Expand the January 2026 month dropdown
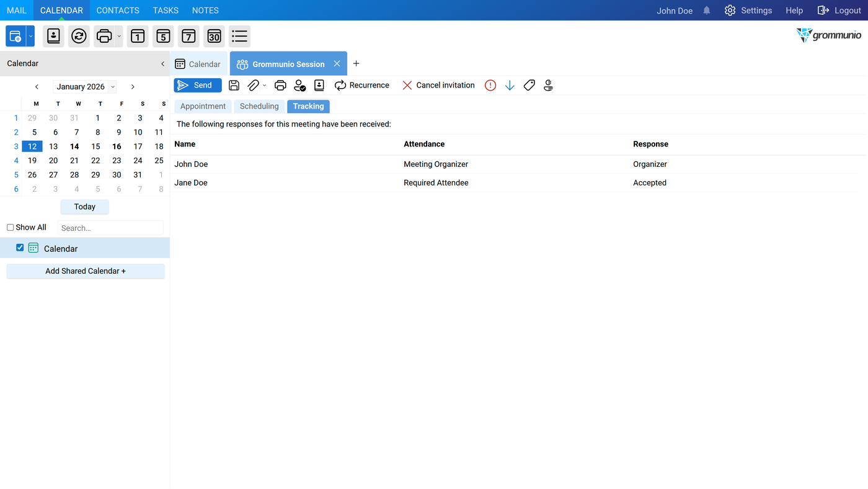The width and height of the screenshot is (868, 489). tap(112, 87)
